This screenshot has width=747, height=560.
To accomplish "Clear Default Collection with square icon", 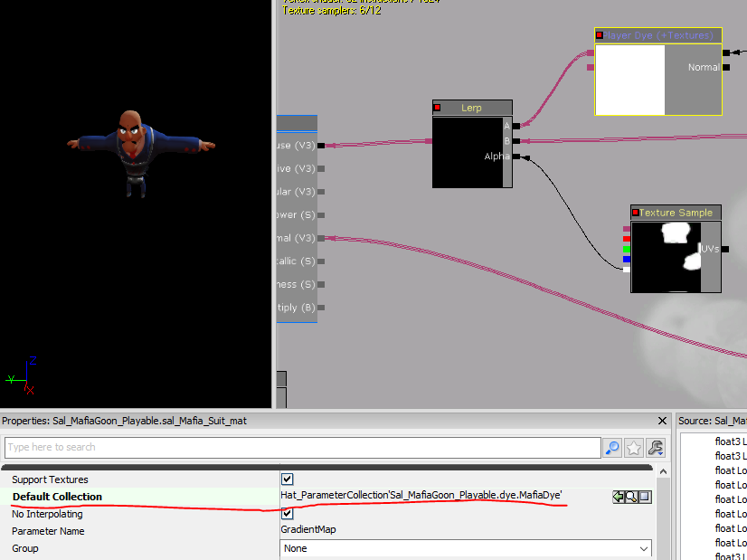I will (645, 497).
